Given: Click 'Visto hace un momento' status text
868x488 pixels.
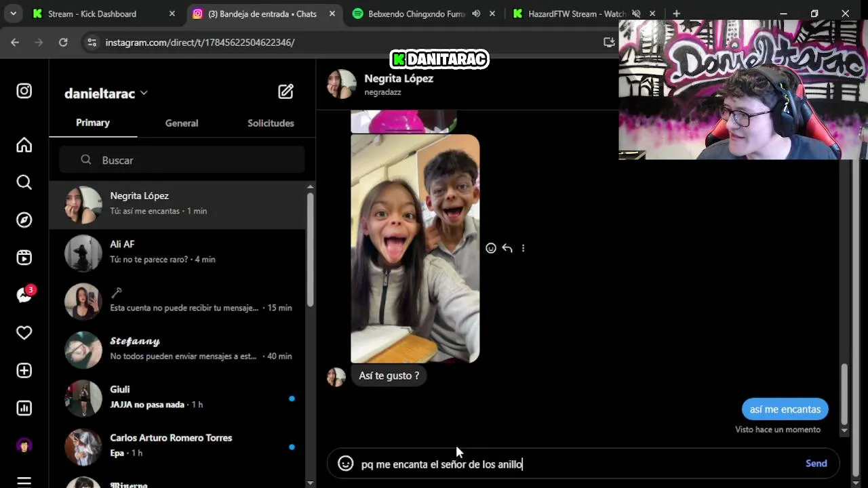Looking at the screenshot, I should [778, 430].
